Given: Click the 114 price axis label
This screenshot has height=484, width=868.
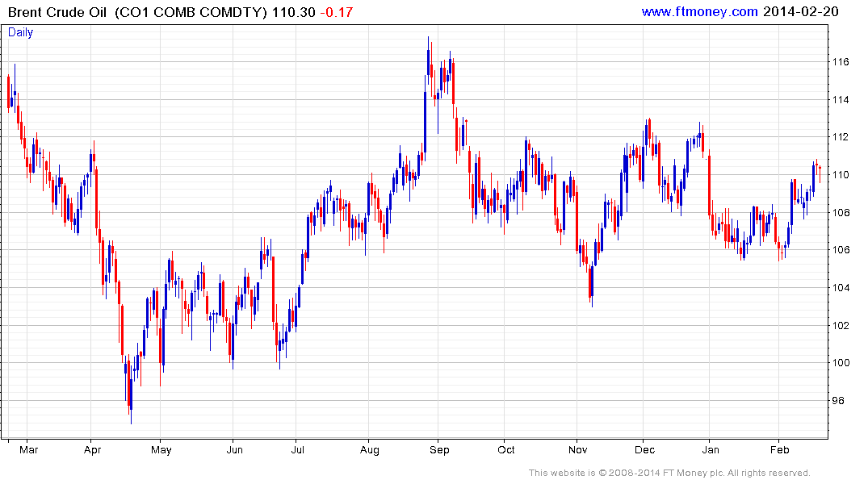Looking at the screenshot, I should [841, 99].
